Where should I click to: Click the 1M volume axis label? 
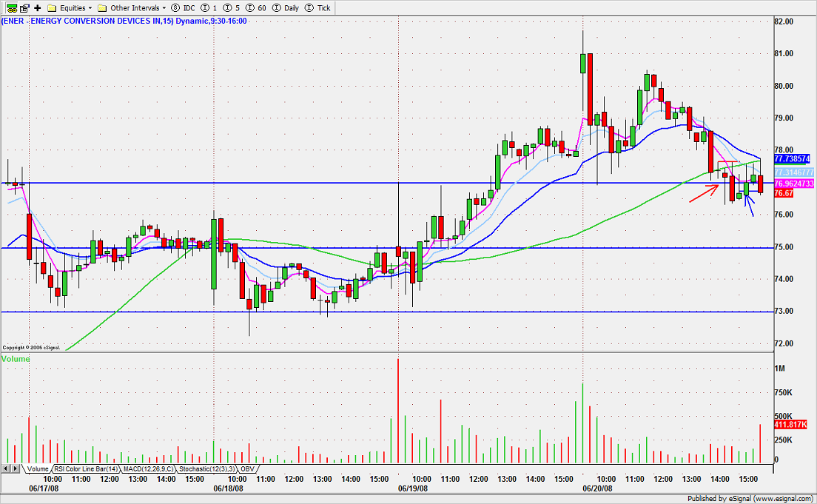pos(779,369)
